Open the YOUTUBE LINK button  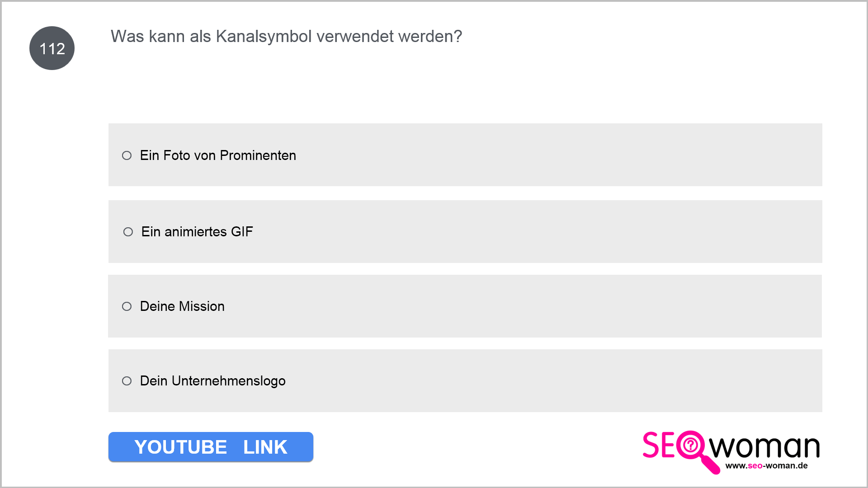click(211, 447)
